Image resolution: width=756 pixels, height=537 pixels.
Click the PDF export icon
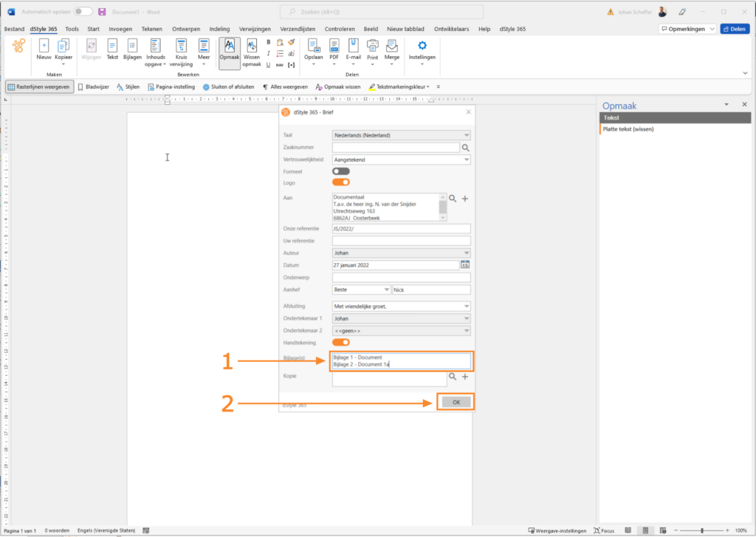(334, 51)
